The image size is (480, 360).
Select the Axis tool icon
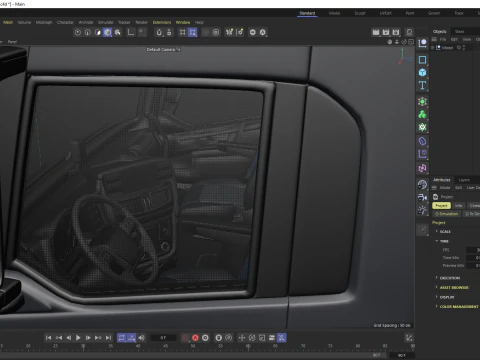(131, 32)
